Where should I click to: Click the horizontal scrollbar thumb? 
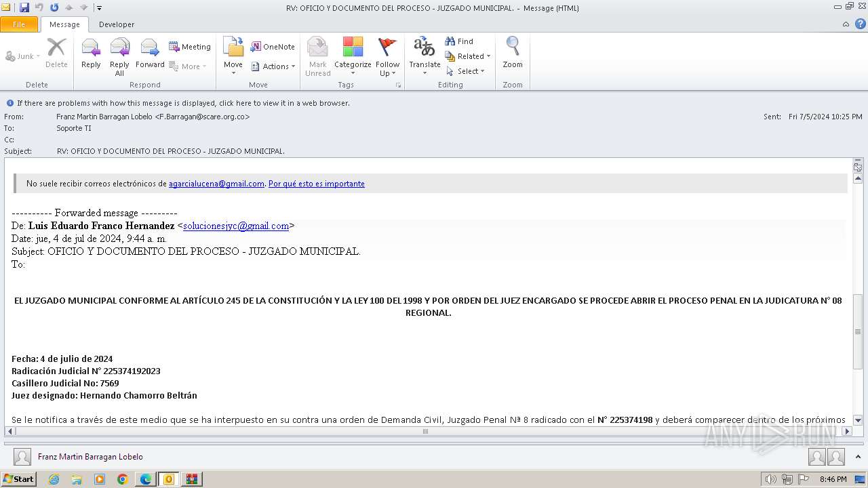pos(425,431)
